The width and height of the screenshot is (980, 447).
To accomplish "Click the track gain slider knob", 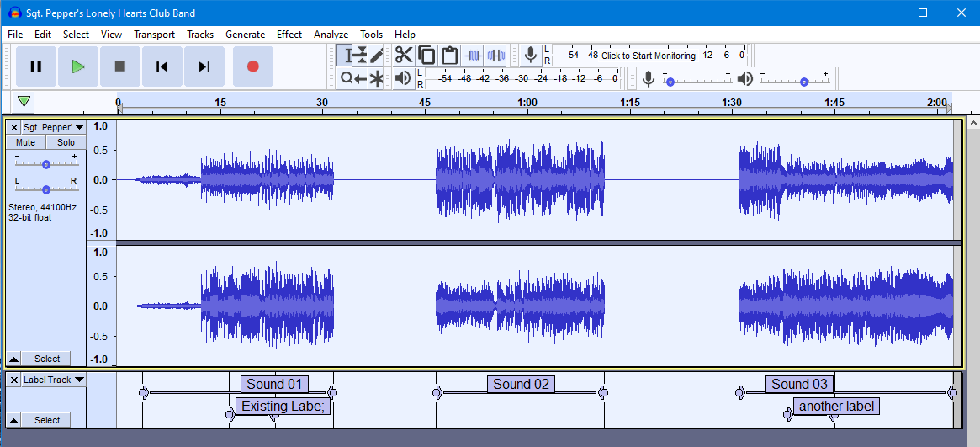I will click(x=46, y=164).
